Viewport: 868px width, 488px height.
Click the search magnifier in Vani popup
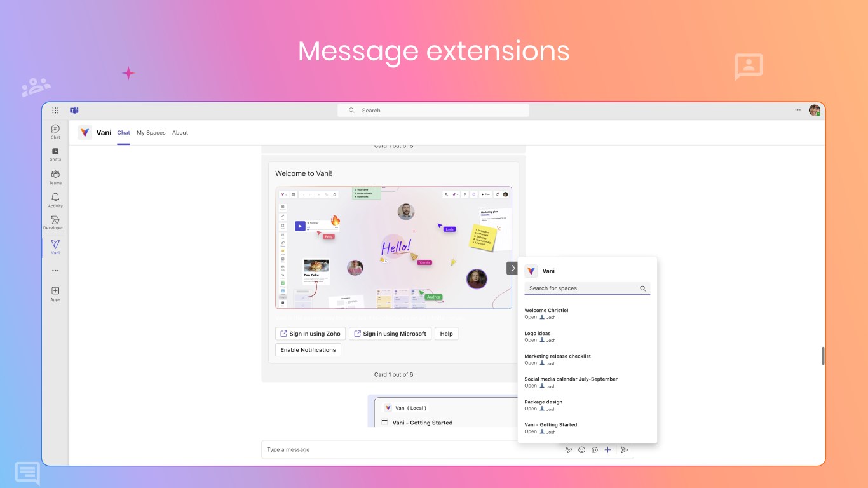[x=642, y=288]
